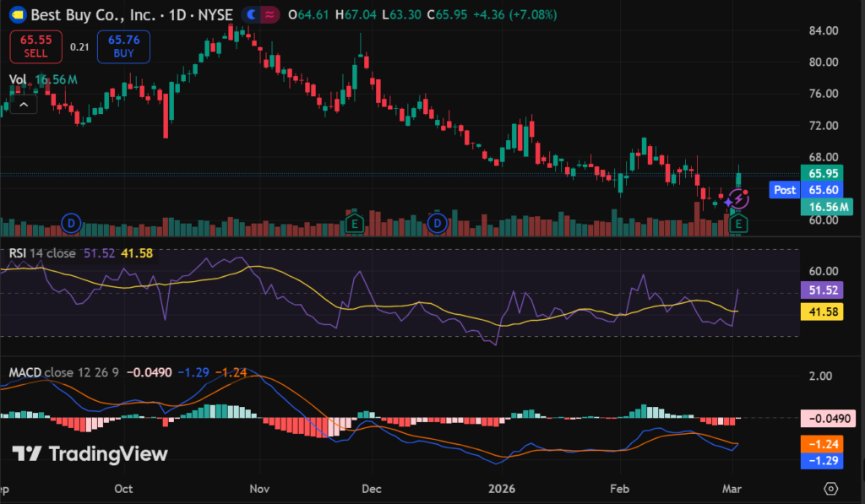Image resolution: width=865 pixels, height=504 pixels.
Task: Click the TradingView logo
Action: [x=90, y=453]
